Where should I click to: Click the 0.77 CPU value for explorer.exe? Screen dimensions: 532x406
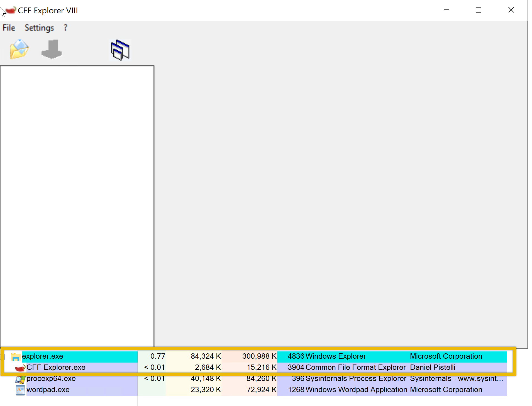click(x=158, y=356)
